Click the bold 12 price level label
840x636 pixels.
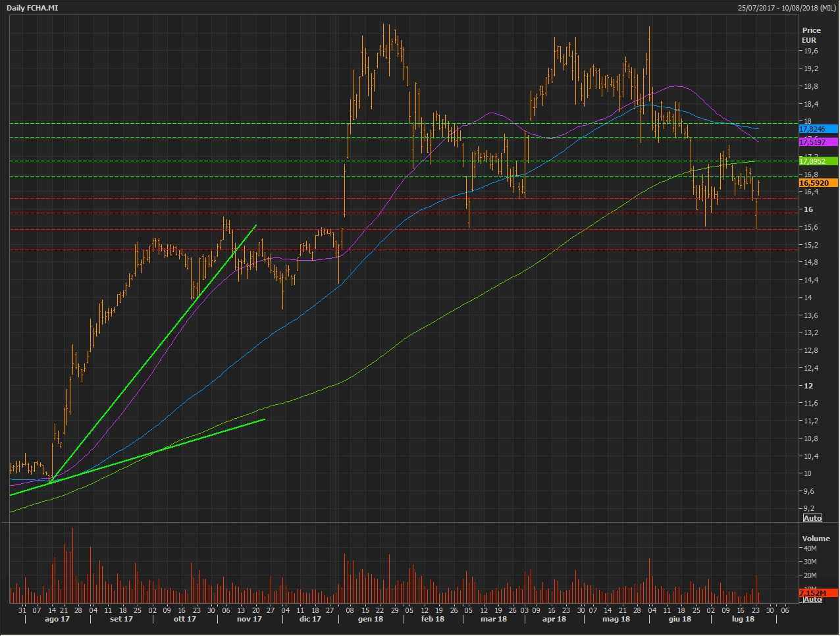(x=808, y=386)
